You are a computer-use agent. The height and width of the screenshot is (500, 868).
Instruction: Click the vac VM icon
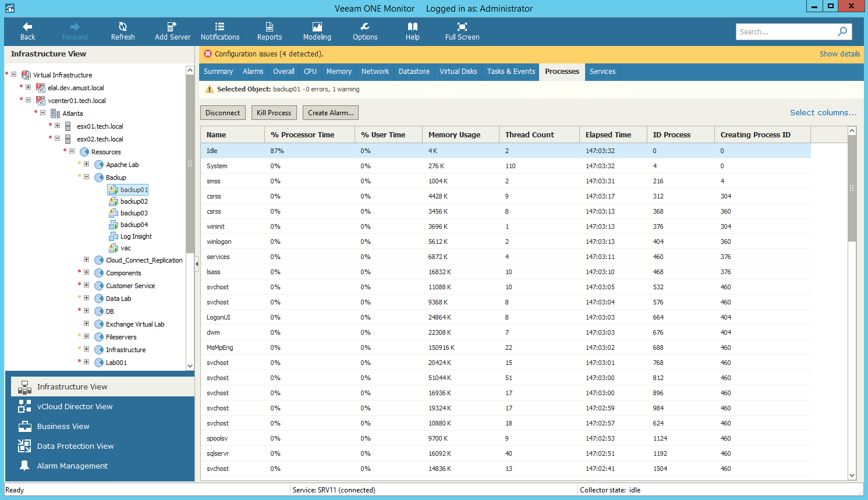pyautogui.click(x=114, y=248)
